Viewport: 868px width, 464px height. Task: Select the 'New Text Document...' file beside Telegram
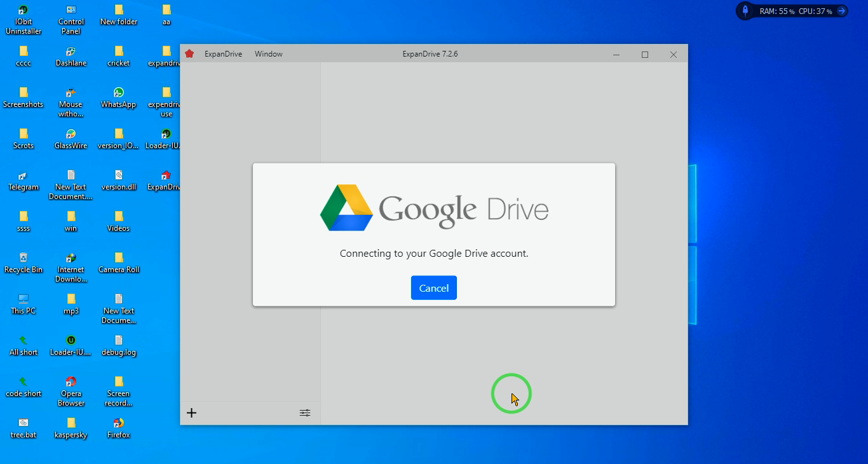[71, 185]
